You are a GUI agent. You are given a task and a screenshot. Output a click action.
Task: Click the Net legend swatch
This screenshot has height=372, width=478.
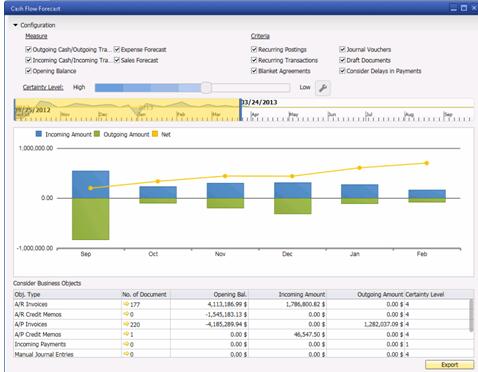tap(155, 134)
